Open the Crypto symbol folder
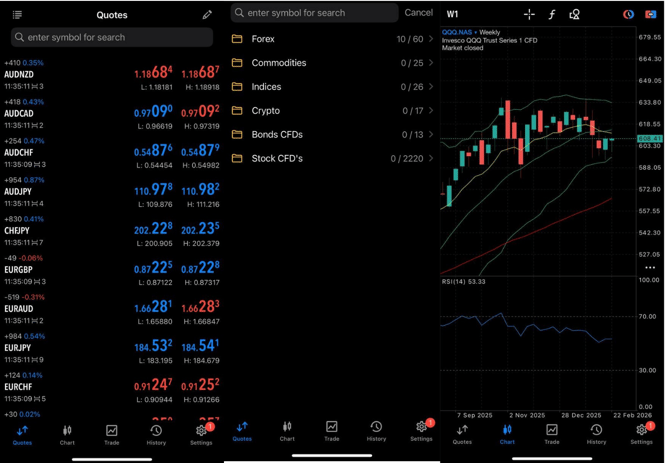Image resolution: width=667 pixels, height=463 pixels. coord(333,111)
